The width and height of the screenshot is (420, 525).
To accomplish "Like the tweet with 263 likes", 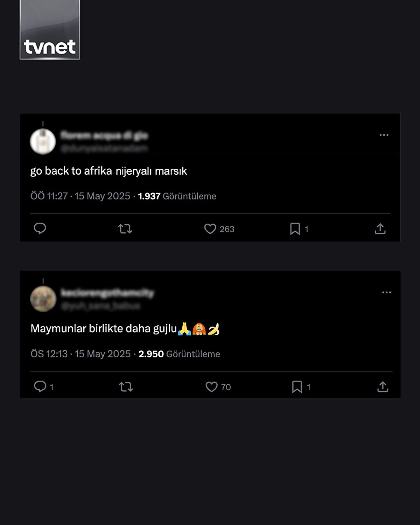I will coord(210,229).
